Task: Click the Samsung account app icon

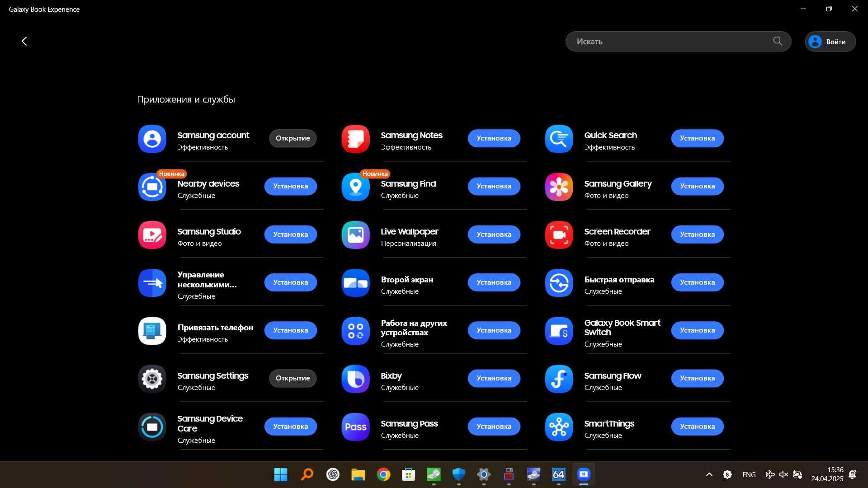Action: click(152, 139)
